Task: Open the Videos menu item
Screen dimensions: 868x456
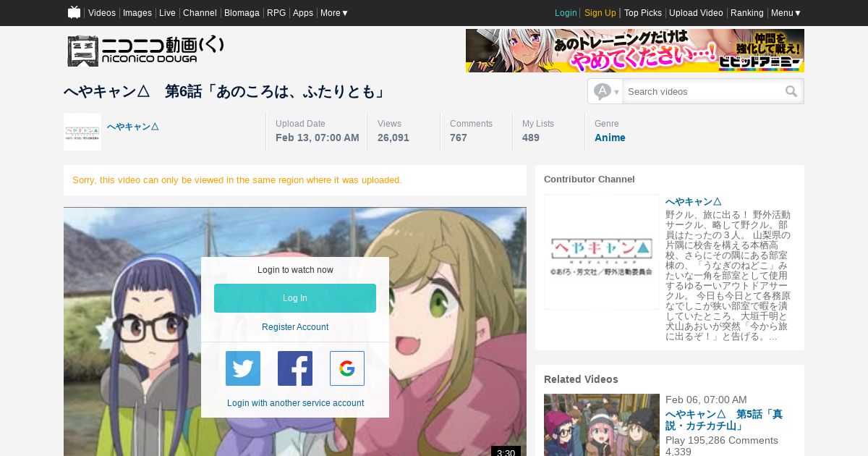Action: 102,13
